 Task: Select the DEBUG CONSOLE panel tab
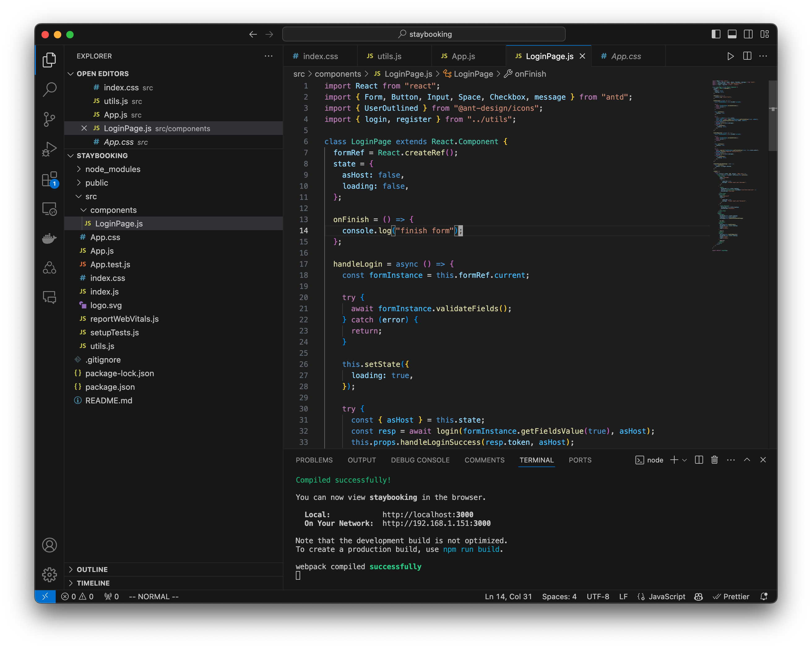[x=420, y=460]
